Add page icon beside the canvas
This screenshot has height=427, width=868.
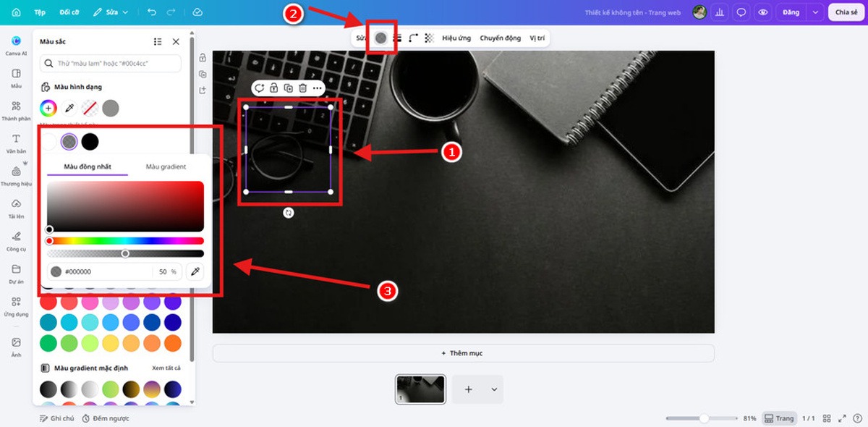tap(203, 90)
